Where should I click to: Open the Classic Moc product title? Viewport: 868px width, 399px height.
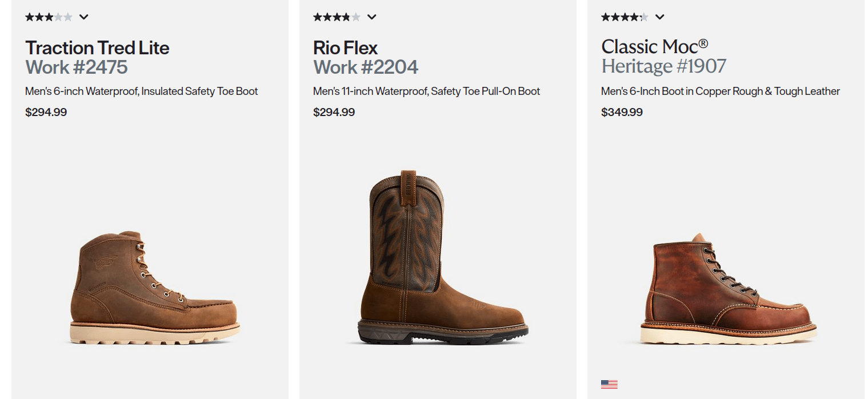[x=654, y=46]
